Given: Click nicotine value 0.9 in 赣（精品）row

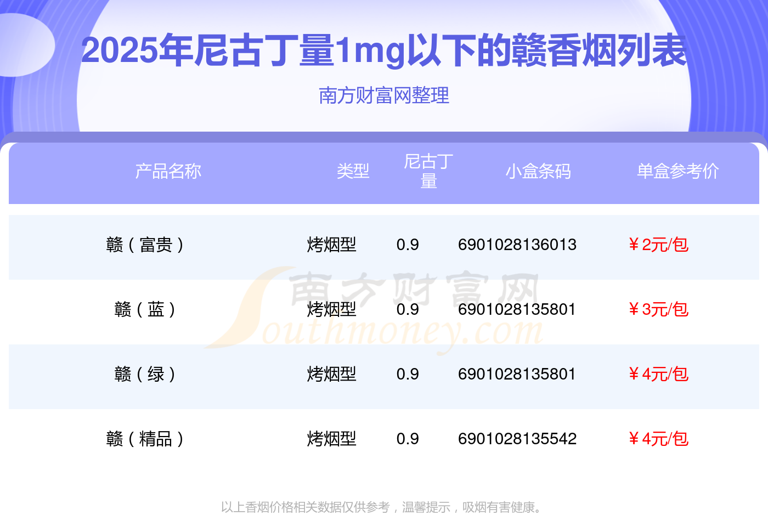Looking at the screenshot, I should point(408,439).
